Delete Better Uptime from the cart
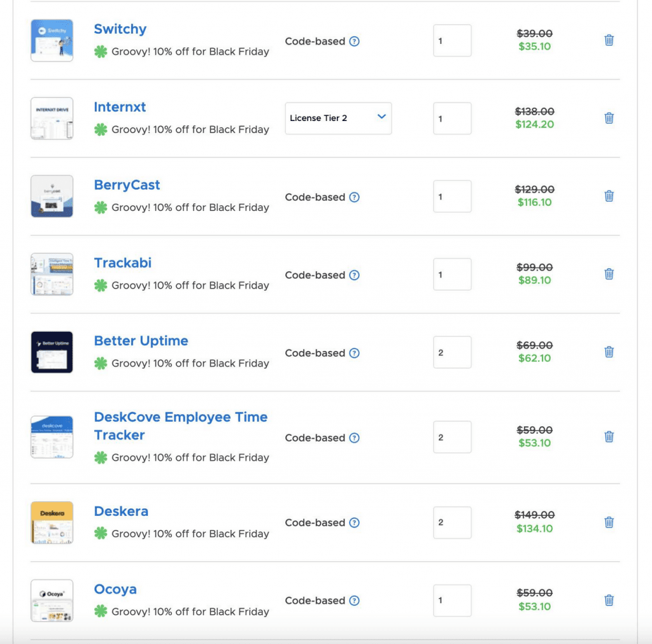 609,352
